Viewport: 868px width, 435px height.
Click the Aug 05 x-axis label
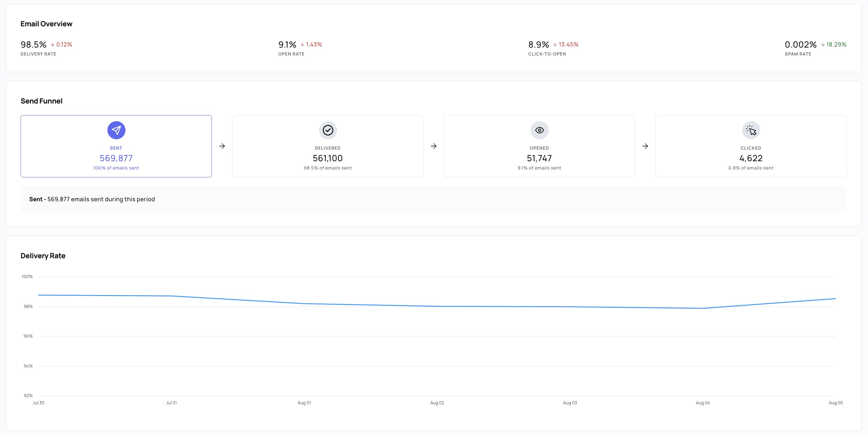click(836, 403)
